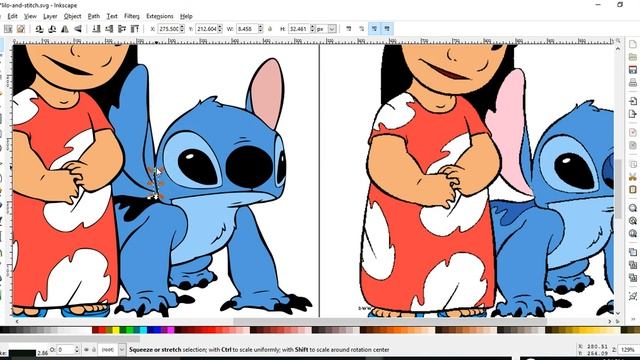Open the Help menu
Screen dimensions: 640x360
pyautogui.click(x=186, y=16)
